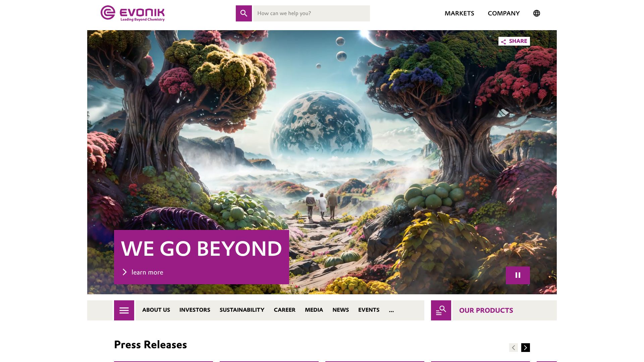Go to previous press releases
The image size is (644, 362).
point(514,348)
